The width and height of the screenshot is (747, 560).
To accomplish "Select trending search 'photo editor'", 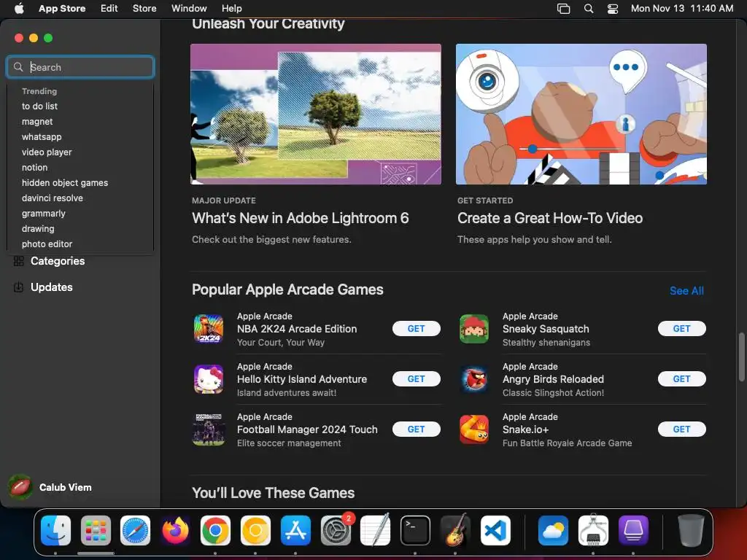I will coord(47,244).
